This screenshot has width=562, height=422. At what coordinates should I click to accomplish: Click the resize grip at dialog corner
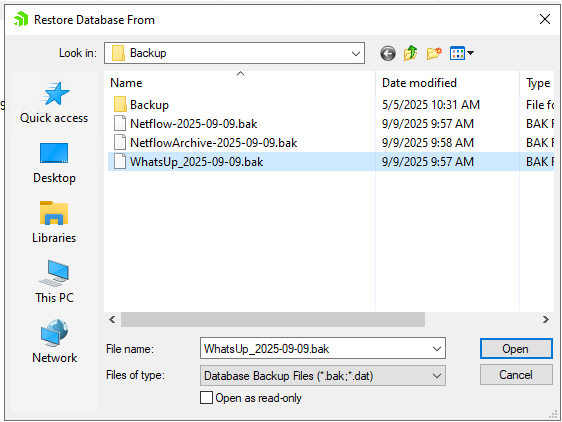point(553,415)
